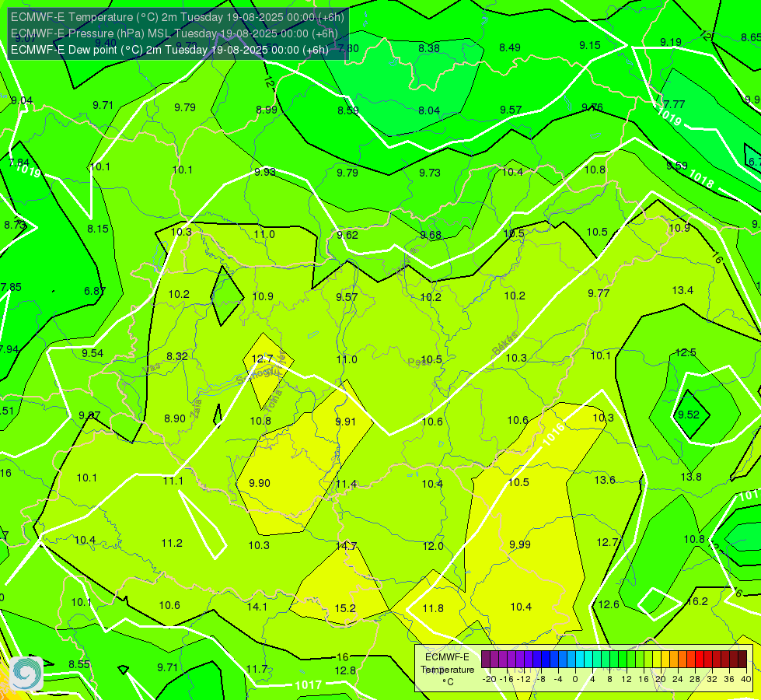Click the dew point value 14.1
The height and width of the screenshot is (700, 761).
[257, 607]
